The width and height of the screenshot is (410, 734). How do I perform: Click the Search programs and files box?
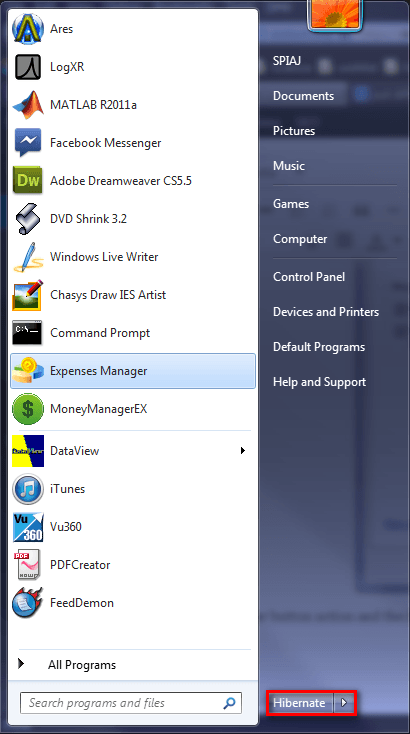131,703
